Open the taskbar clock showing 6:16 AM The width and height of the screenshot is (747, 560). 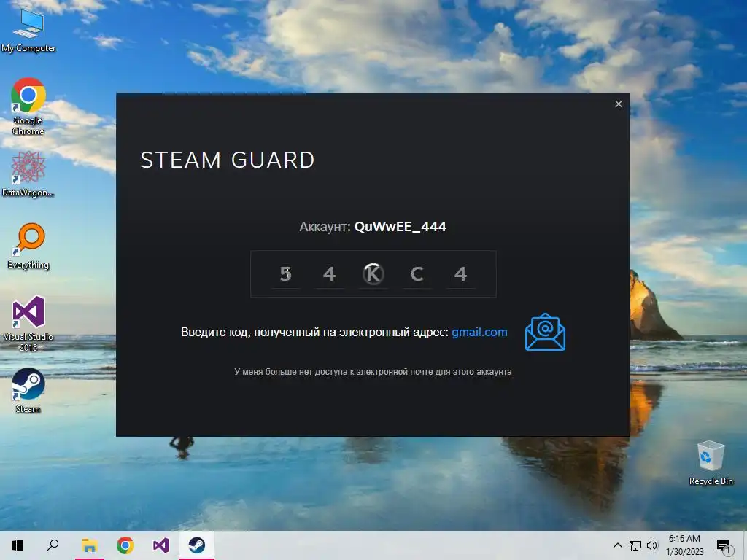684,545
